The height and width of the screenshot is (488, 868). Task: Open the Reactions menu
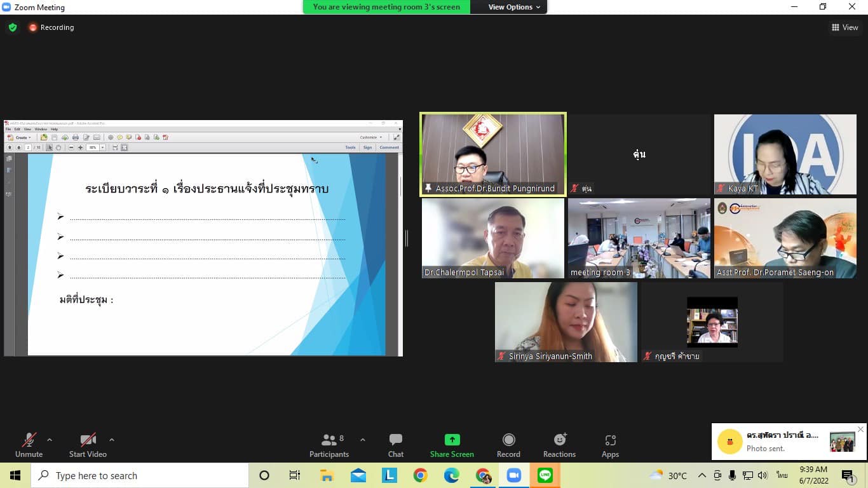pyautogui.click(x=559, y=445)
